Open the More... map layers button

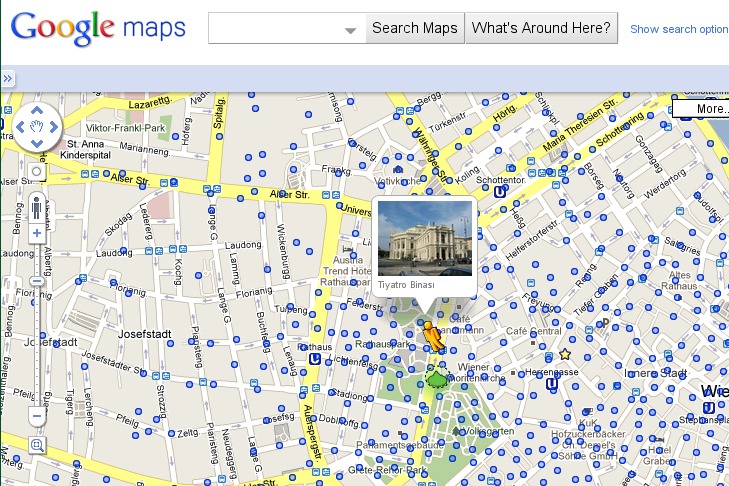tap(701, 109)
